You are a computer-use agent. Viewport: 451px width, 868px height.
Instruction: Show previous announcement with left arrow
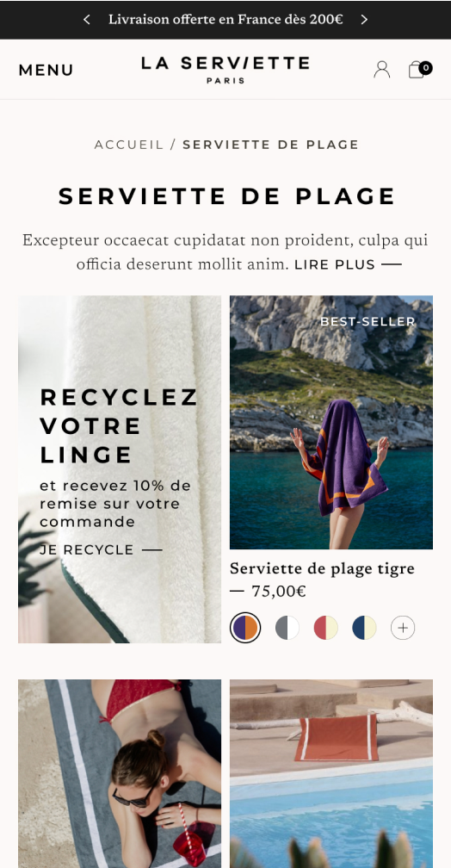pyautogui.click(x=87, y=19)
